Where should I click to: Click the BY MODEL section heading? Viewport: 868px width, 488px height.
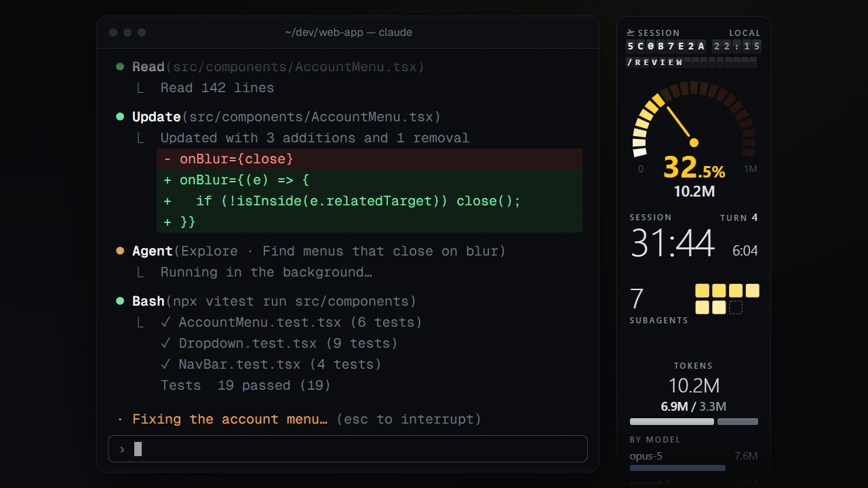pyautogui.click(x=654, y=439)
